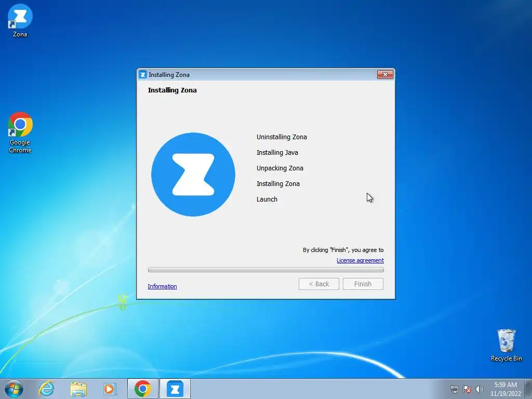Open the Google Chrome desktop shortcut

(x=20, y=132)
